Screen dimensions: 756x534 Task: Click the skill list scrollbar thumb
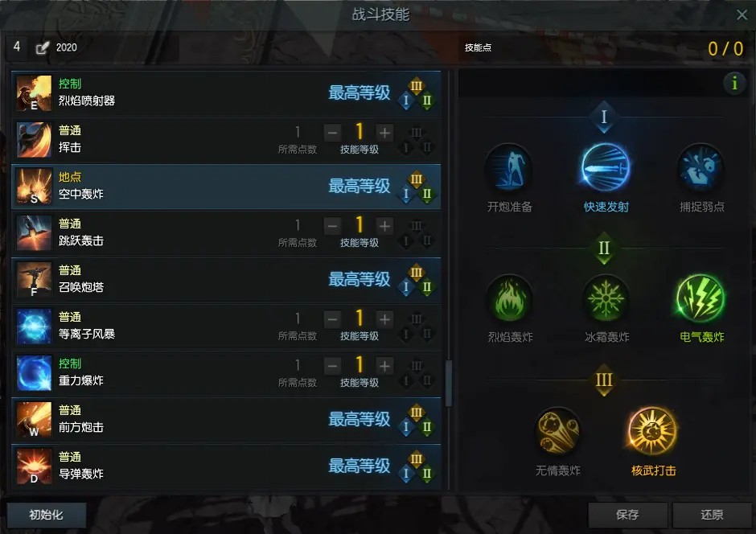pyautogui.click(x=449, y=383)
